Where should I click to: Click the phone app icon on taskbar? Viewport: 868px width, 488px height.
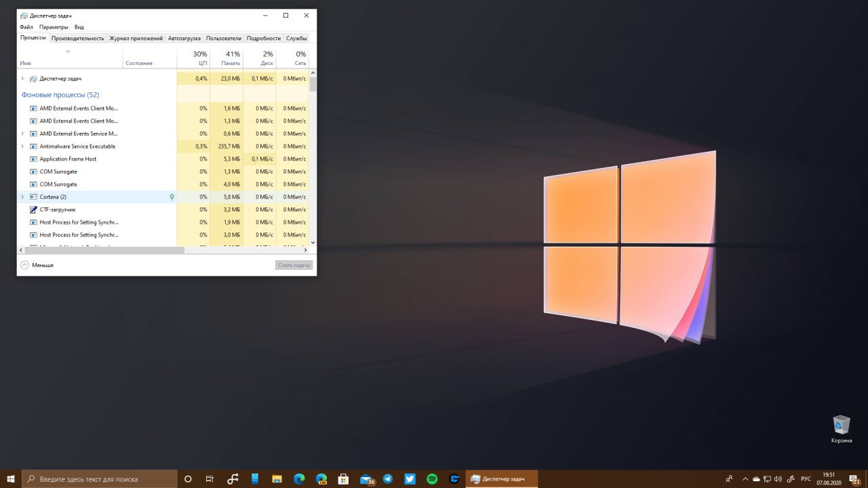pos(255,479)
